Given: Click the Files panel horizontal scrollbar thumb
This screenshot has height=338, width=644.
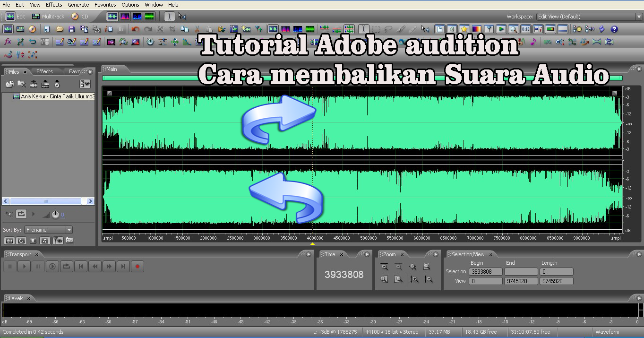Looking at the screenshot, I should coord(45,201).
